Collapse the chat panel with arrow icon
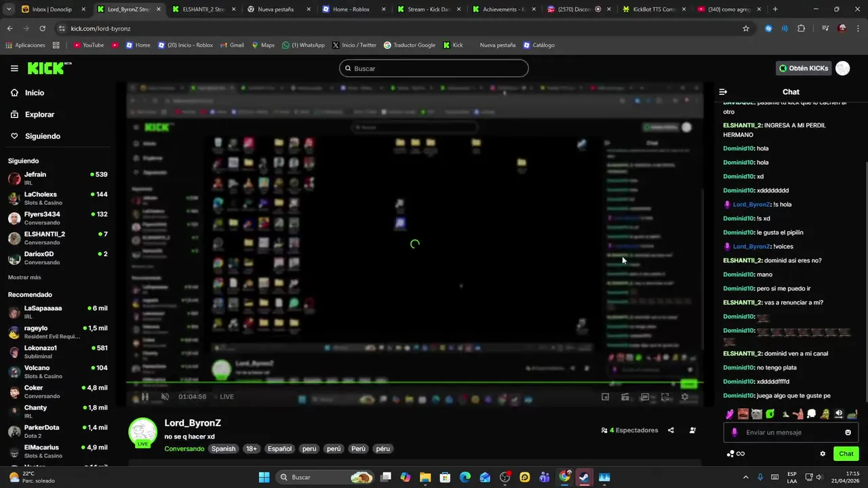The height and width of the screenshot is (488, 868). pos(723,91)
